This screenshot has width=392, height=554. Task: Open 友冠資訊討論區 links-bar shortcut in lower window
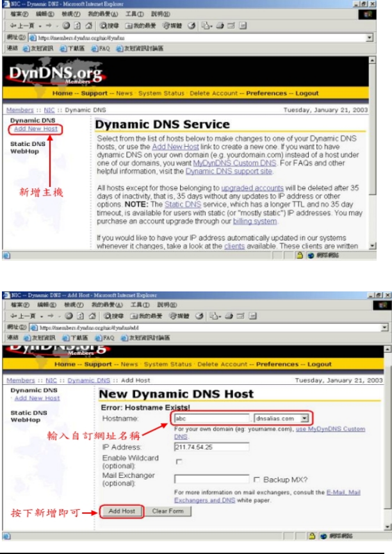pos(145,338)
